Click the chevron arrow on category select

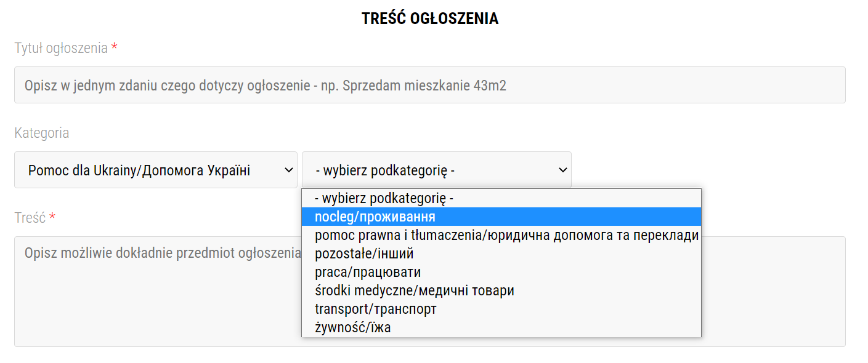(x=288, y=170)
